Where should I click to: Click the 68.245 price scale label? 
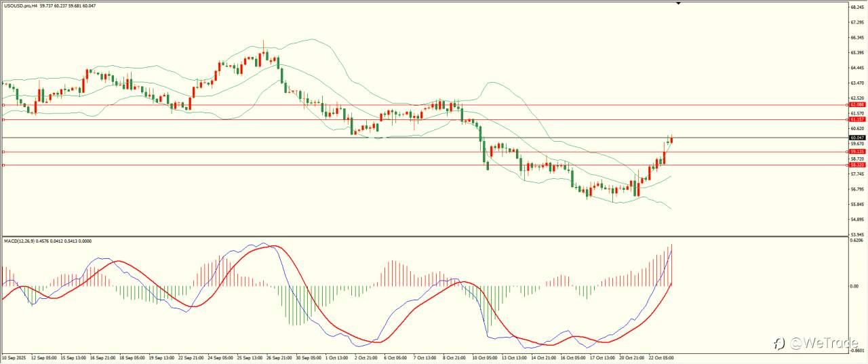tap(857, 7)
